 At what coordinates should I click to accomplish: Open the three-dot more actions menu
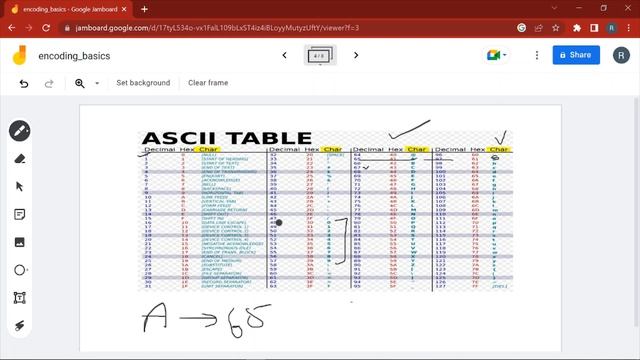(x=537, y=55)
